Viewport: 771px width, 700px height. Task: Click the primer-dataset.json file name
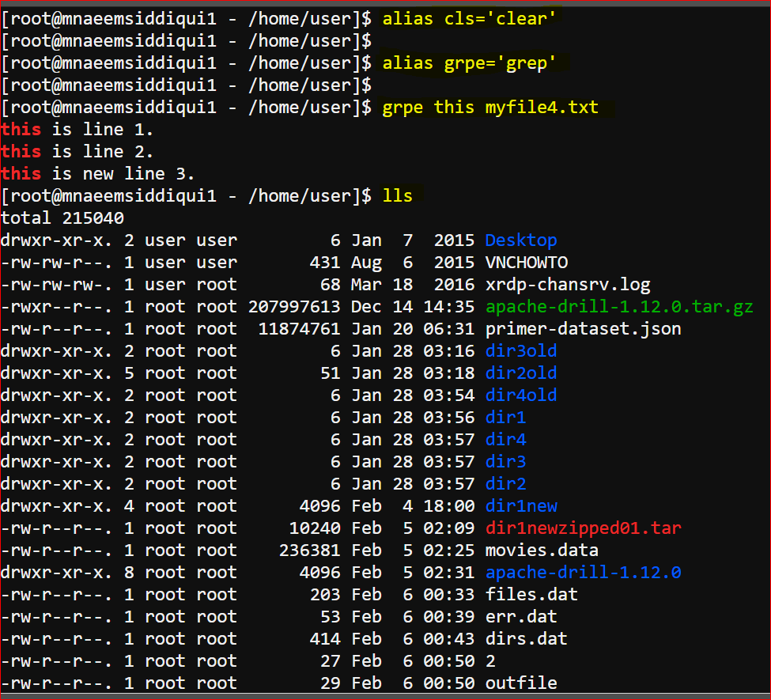click(x=583, y=328)
